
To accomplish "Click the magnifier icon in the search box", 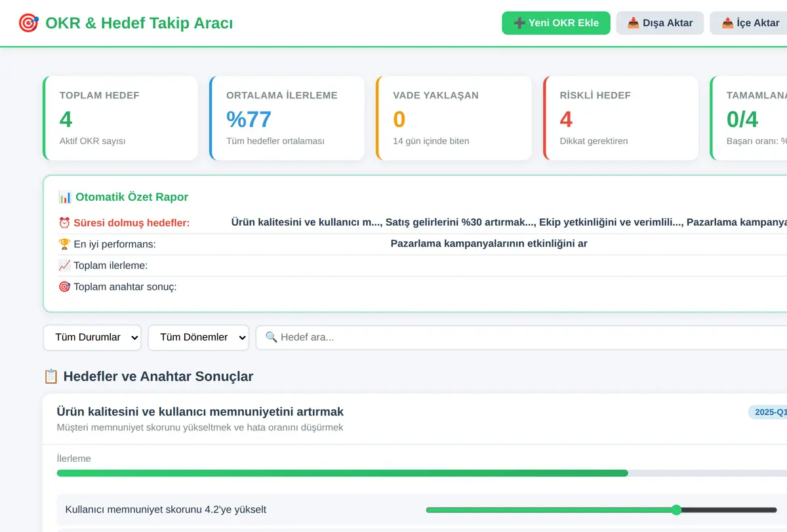I will pos(272,337).
